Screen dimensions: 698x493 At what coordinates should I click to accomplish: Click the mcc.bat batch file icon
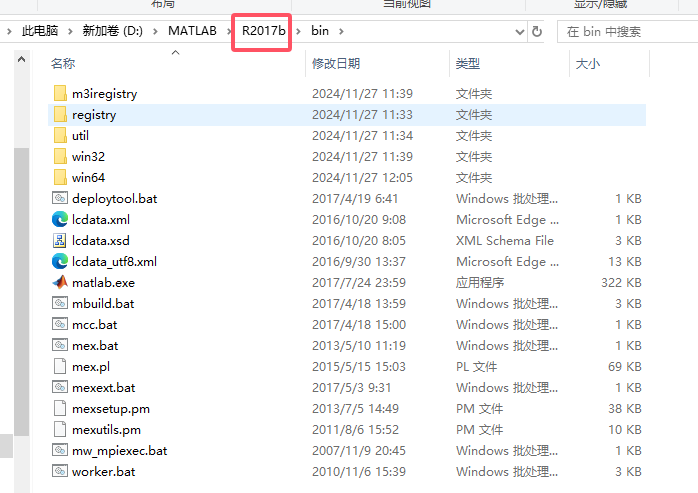tap(60, 324)
